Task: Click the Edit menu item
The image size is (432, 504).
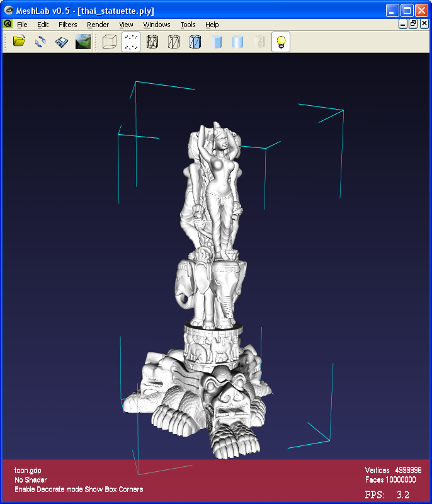Action: (x=43, y=25)
